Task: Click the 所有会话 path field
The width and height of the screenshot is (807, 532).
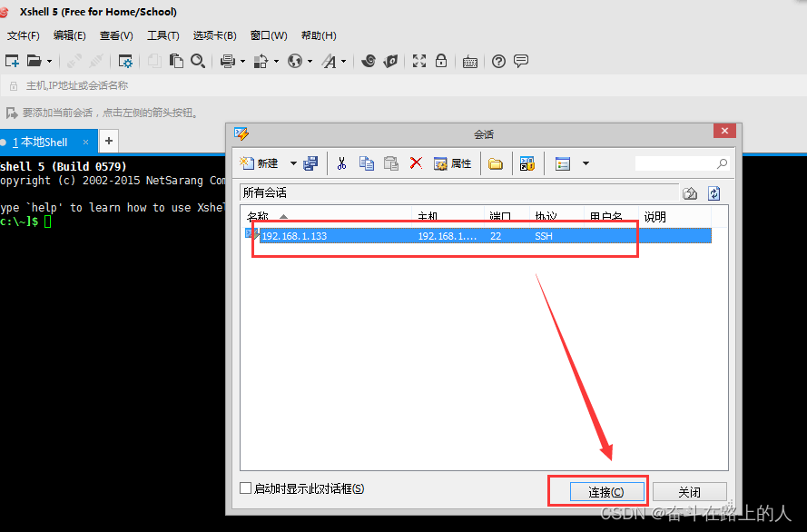Action: (x=459, y=193)
